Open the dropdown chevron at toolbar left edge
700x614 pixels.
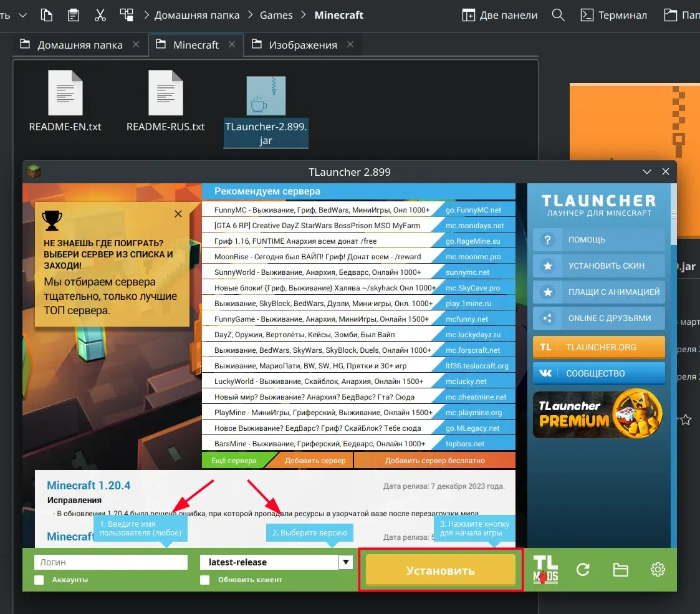coord(23,15)
